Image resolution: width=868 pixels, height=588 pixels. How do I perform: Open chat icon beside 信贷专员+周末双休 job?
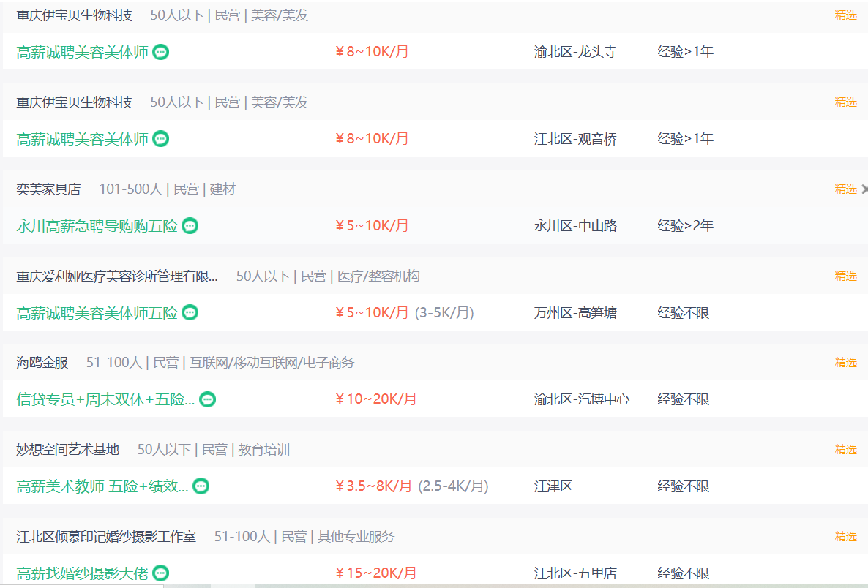208,399
